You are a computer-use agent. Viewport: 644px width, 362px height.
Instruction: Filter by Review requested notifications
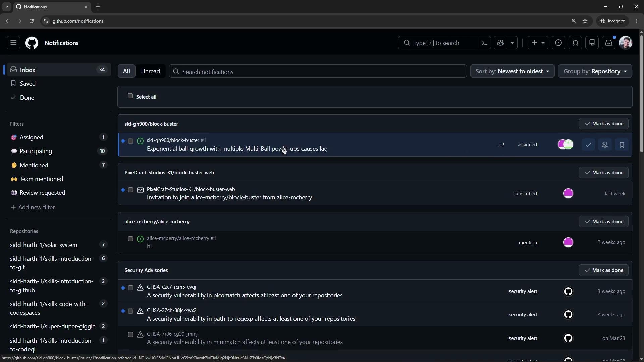pos(59,193)
